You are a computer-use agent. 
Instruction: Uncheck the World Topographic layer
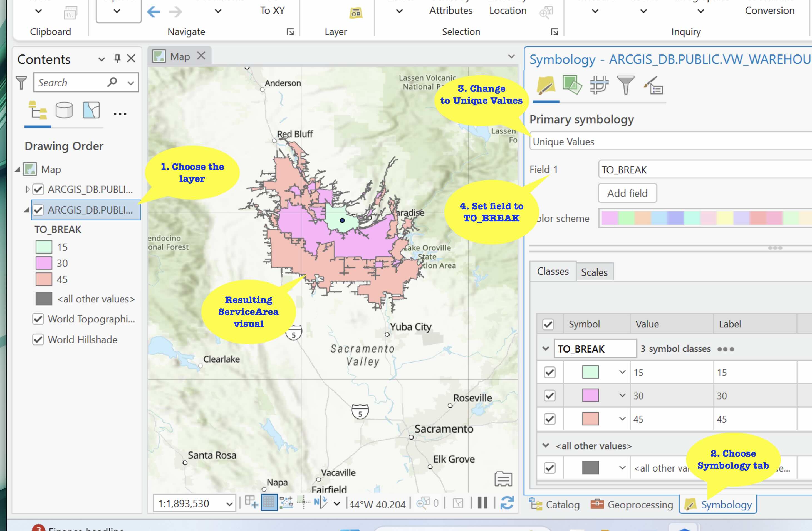click(38, 319)
